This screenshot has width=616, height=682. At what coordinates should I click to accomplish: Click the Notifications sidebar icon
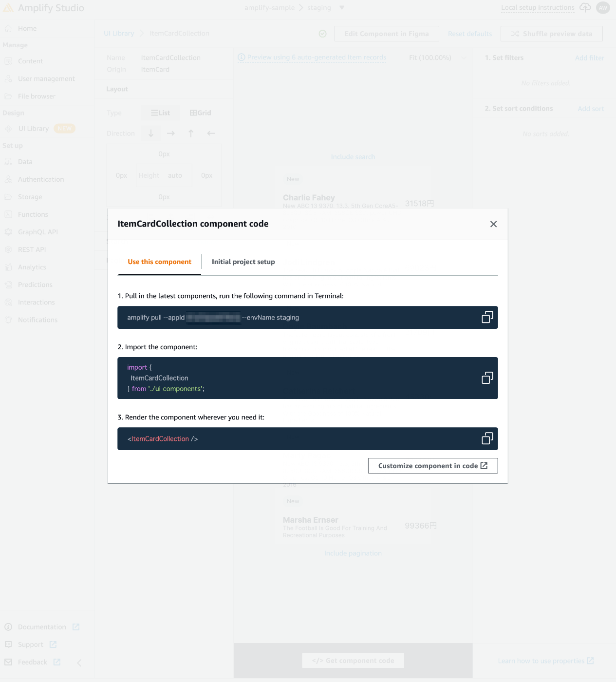click(x=8, y=320)
